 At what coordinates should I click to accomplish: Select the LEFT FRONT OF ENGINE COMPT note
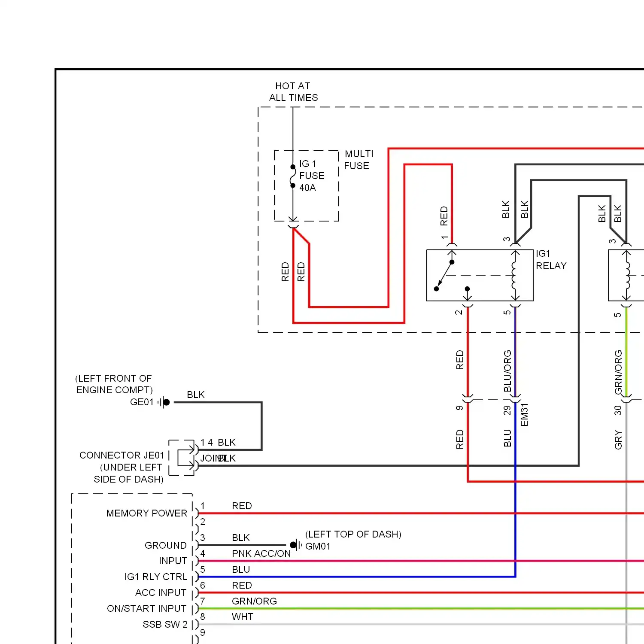pos(114,384)
